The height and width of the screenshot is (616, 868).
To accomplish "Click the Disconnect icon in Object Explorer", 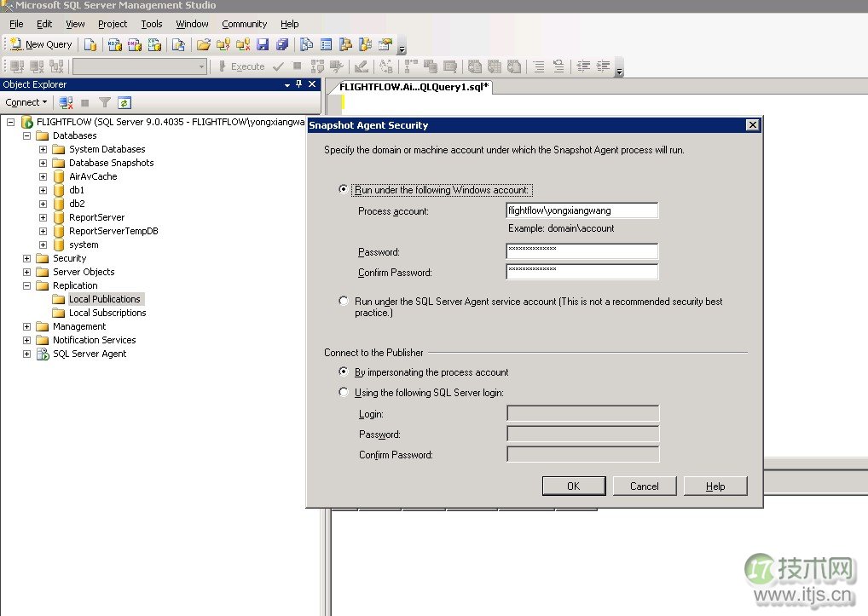I will pyautogui.click(x=66, y=102).
